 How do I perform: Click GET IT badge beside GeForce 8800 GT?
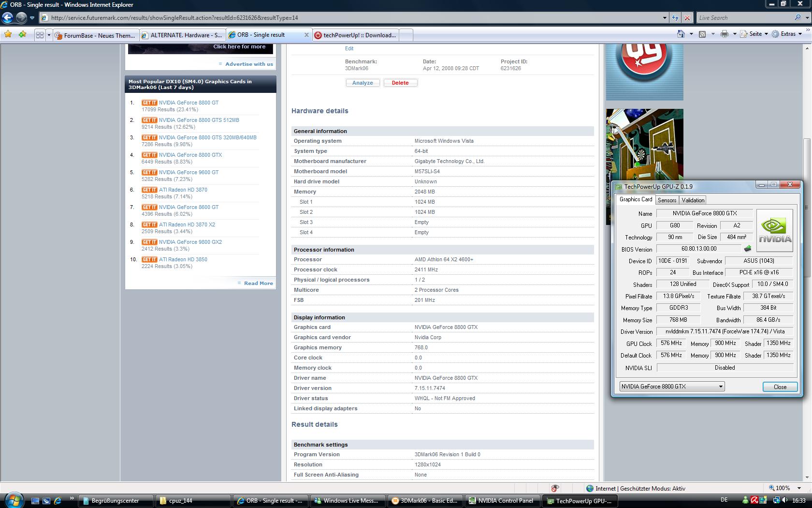click(149, 103)
